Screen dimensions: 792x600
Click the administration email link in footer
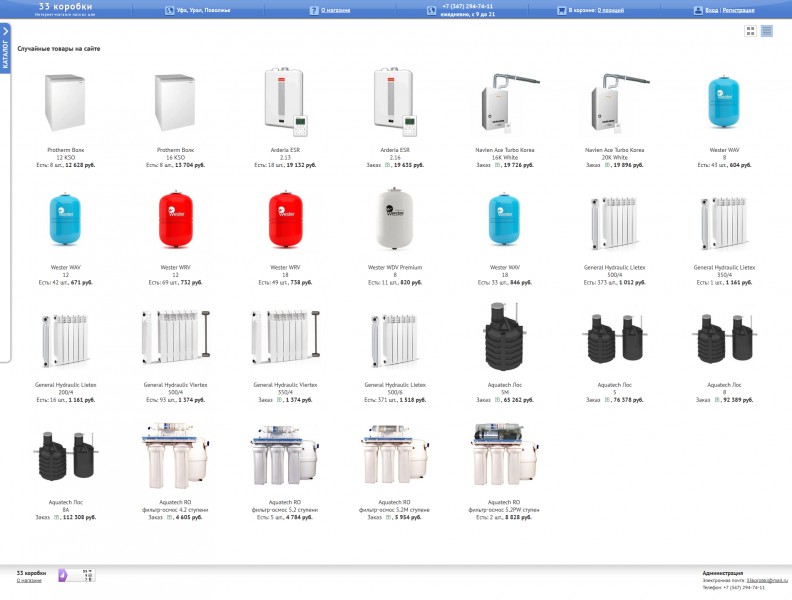pos(767,581)
